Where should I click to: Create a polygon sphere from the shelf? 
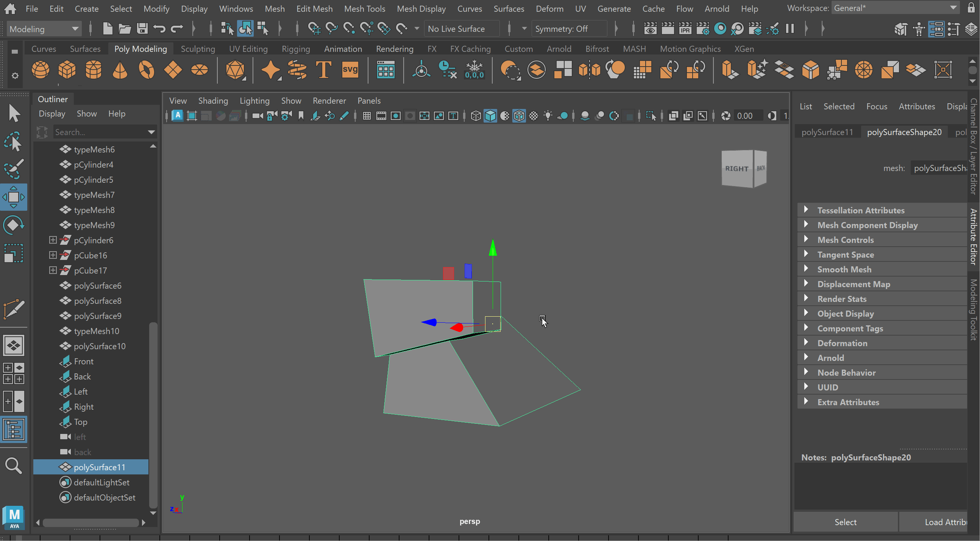(x=40, y=70)
